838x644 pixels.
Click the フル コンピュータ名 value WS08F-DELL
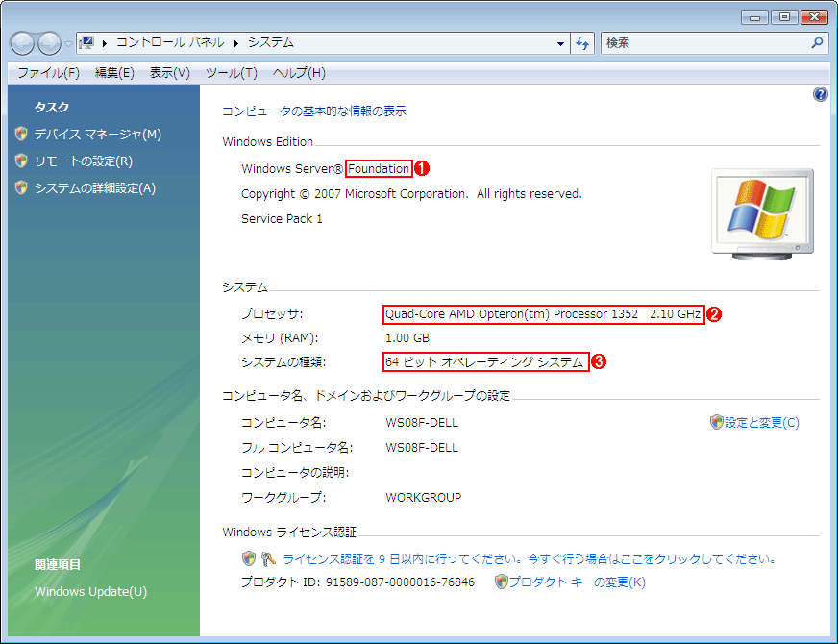pyautogui.click(x=422, y=447)
